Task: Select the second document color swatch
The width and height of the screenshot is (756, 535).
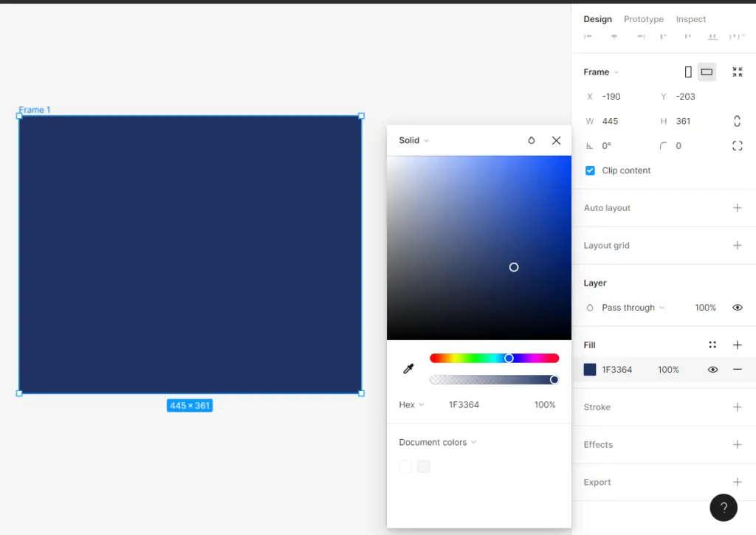Action: 424,466
